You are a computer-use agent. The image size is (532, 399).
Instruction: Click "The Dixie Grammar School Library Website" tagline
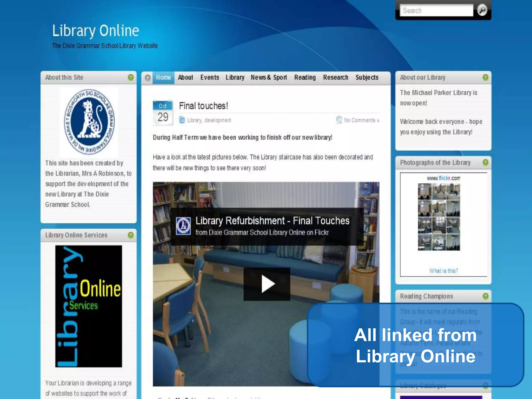(105, 46)
